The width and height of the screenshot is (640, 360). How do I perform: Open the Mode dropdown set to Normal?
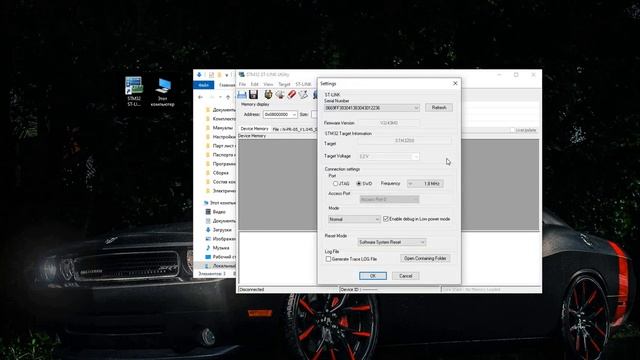click(x=354, y=219)
